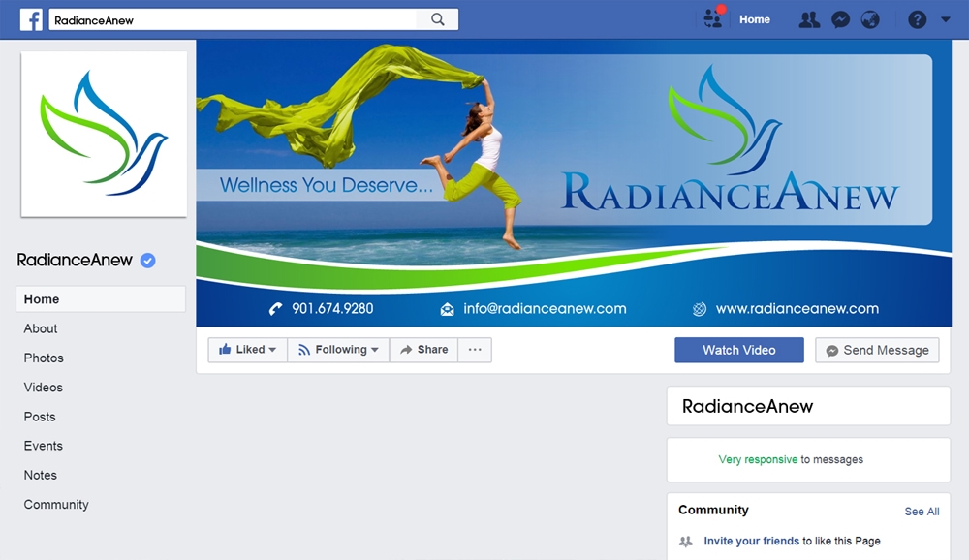Click See All in Community card
The width and height of the screenshot is (969, 560).
pyautogui.click(x=922, y=512)
